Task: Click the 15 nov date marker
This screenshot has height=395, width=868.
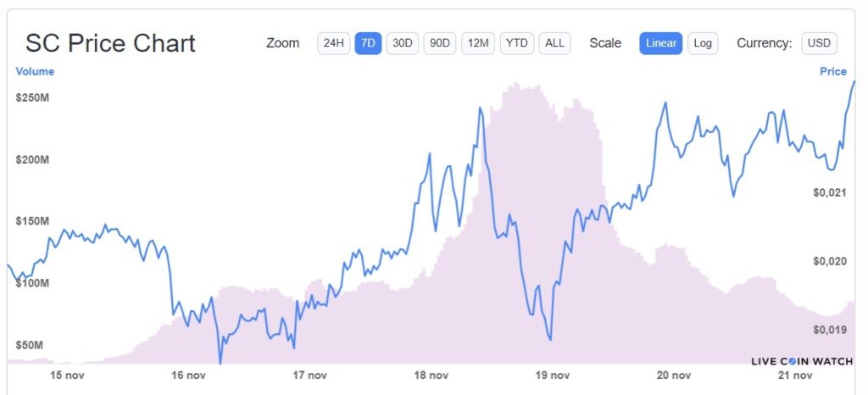Action: tap(68, 375)
